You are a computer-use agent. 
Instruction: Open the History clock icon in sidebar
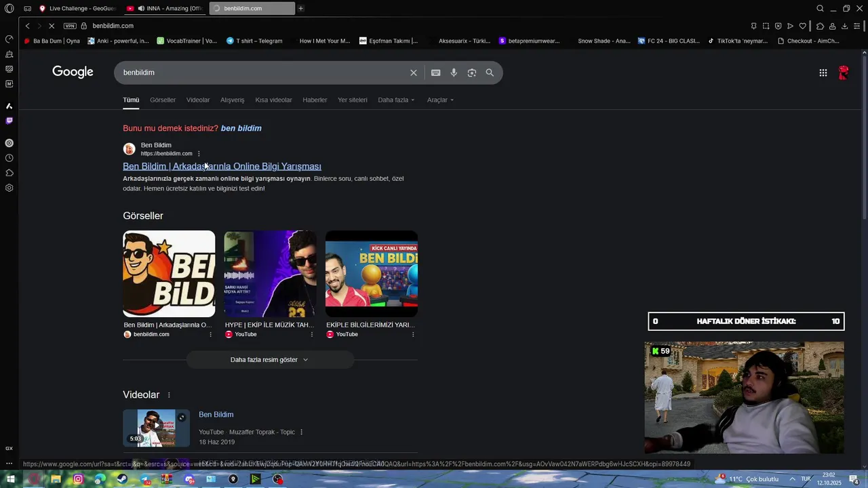coord(9,158)
